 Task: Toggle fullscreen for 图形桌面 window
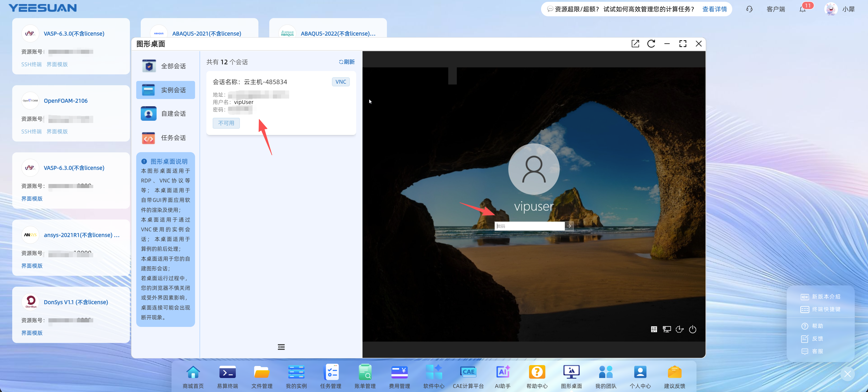point(683,44)
